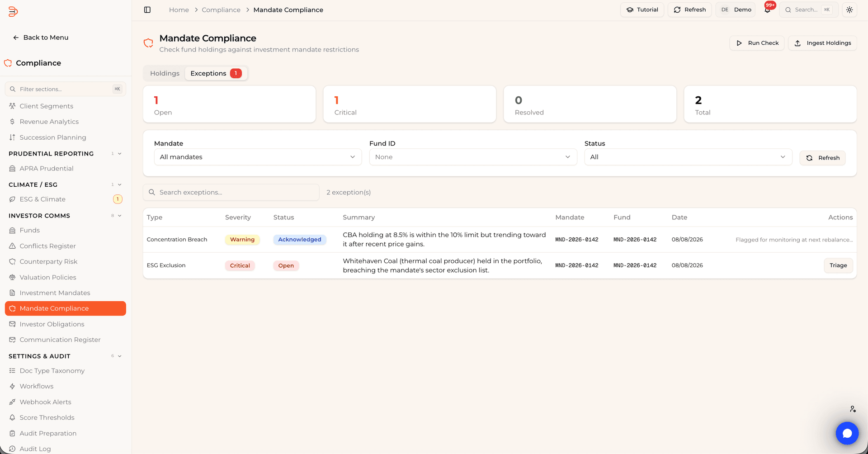The height and width of the screenshot is (454, 868).
Task: Click the Acknowledged status badge
Action: click(x=300, y=240)
